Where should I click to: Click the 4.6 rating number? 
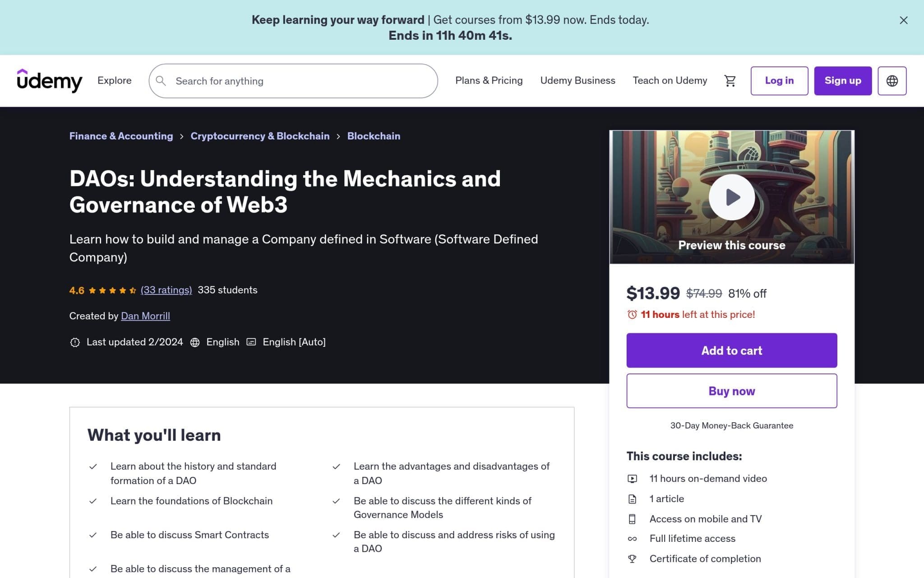tap(77, 290)
